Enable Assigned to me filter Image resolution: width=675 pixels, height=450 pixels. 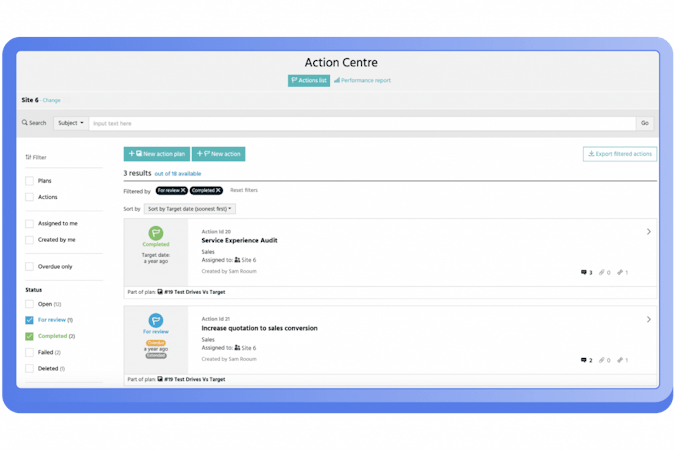pyautogui.click(x=29, y=223)
